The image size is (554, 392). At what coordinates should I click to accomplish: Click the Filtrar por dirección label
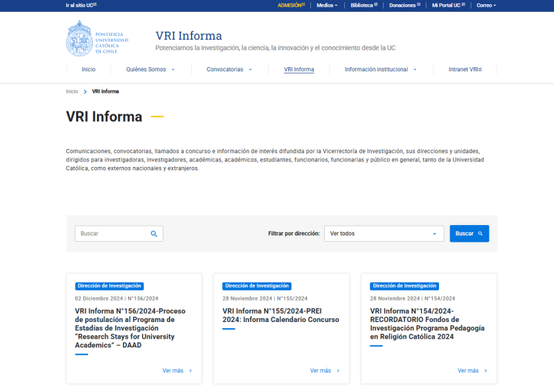(x=294, y=233)
